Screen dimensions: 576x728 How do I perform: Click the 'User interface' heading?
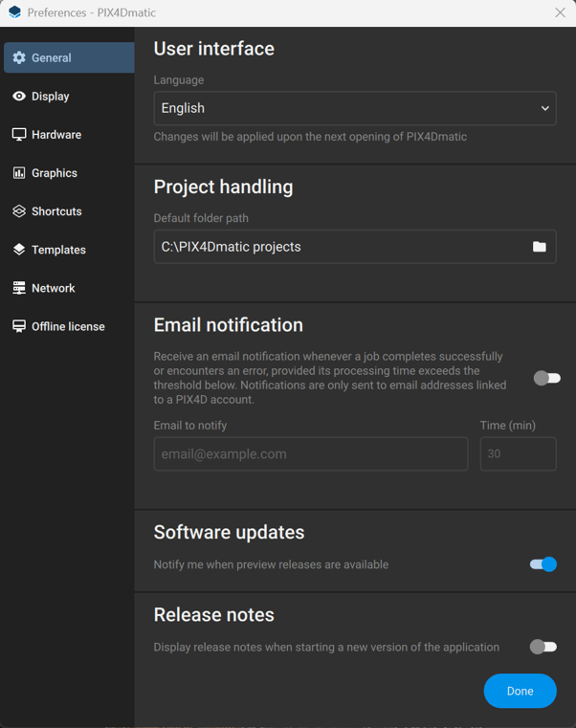click(214, 49)
